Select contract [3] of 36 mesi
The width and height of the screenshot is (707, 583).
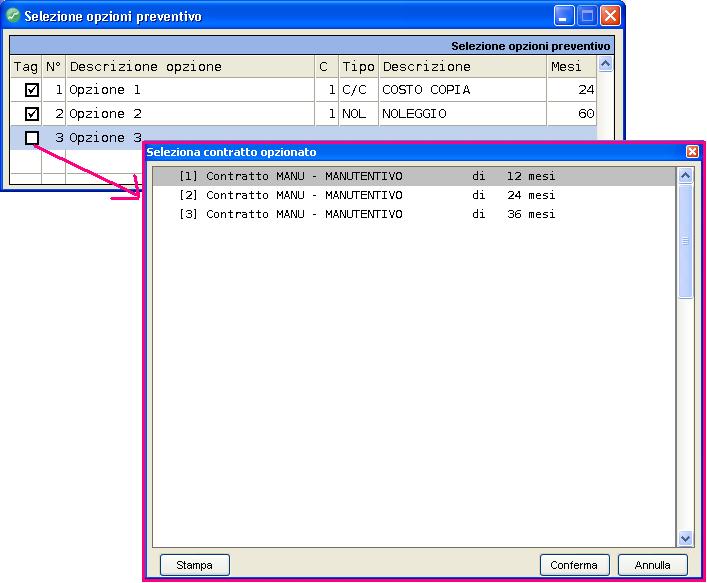[x=414, y=214]
